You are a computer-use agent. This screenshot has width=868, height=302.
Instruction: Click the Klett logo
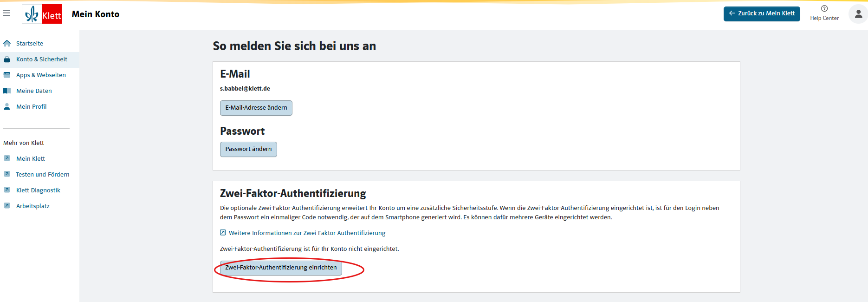click(x=42, y=14)
